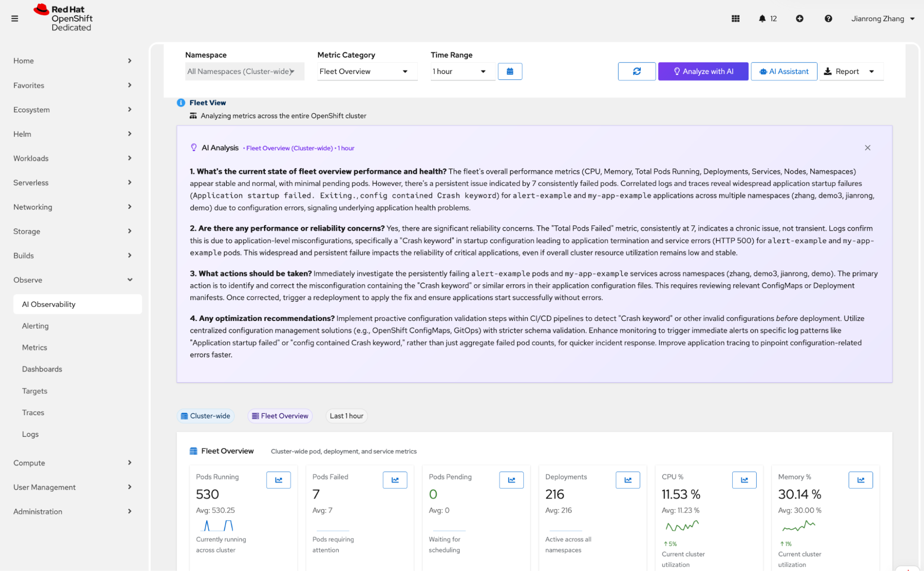Select Alerting in the sidebar
Image resolution: width=924 pixels, height=571 pixels.
pos(35,326)
